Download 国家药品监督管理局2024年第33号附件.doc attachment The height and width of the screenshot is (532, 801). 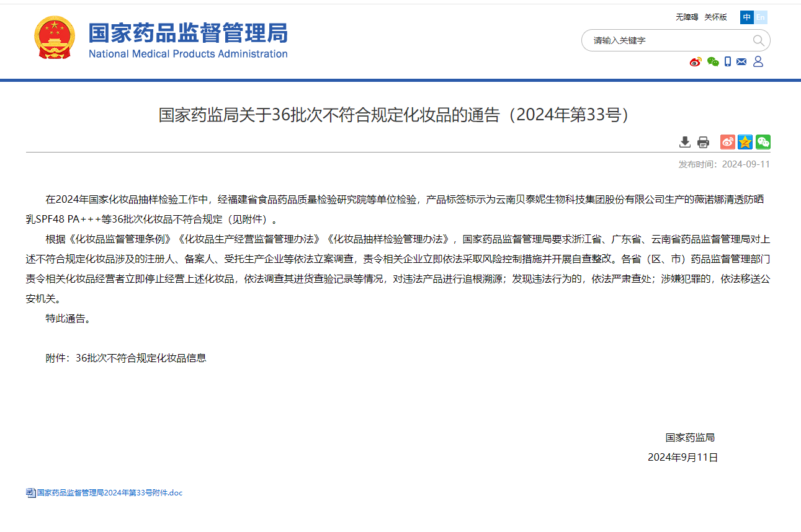tap(110, 493)
